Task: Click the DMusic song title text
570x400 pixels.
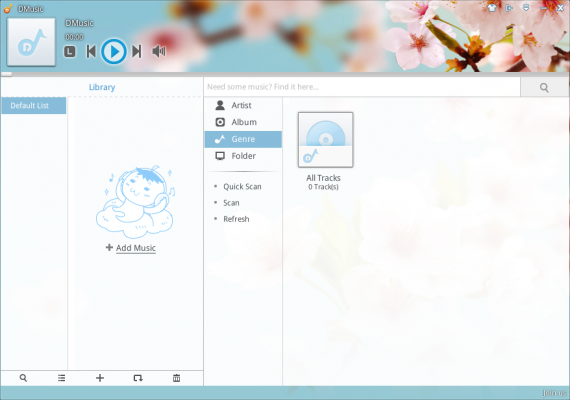Action: (x=79, y=23)
